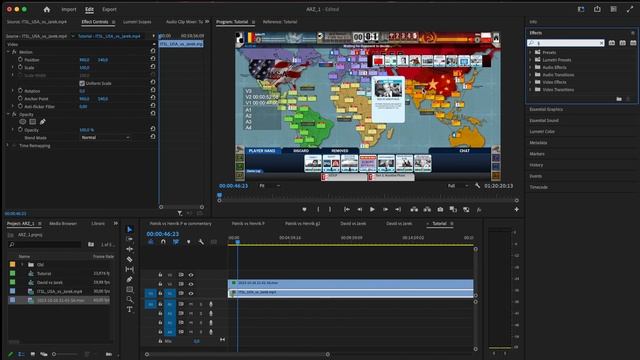Click the Extract button in Program monitor
The image size is (640, 360).
[x=427, y=209]
